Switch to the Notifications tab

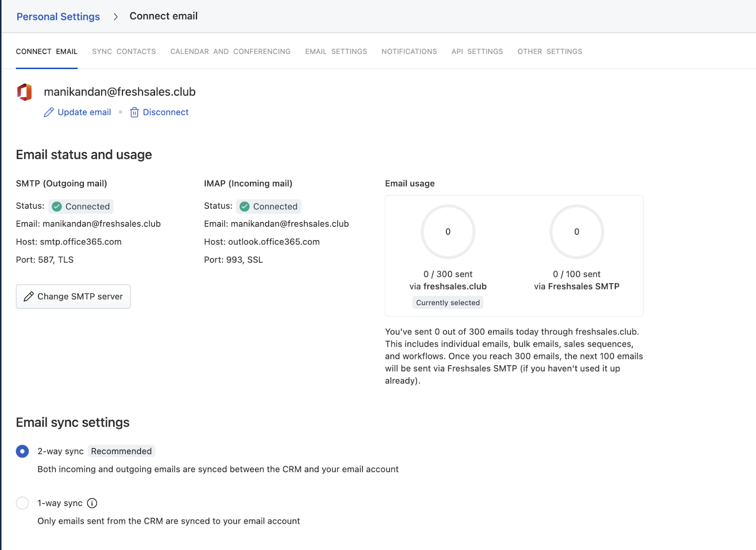pos(409,52)
